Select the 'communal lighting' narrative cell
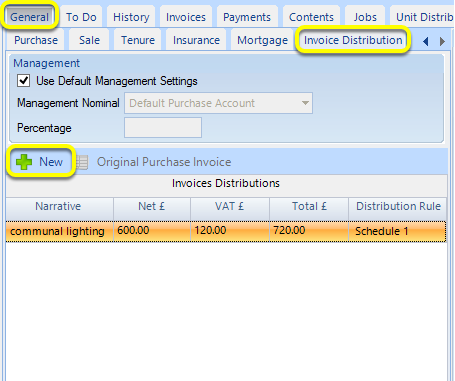This screenshot has width=455, height=381. pos(60,231)
